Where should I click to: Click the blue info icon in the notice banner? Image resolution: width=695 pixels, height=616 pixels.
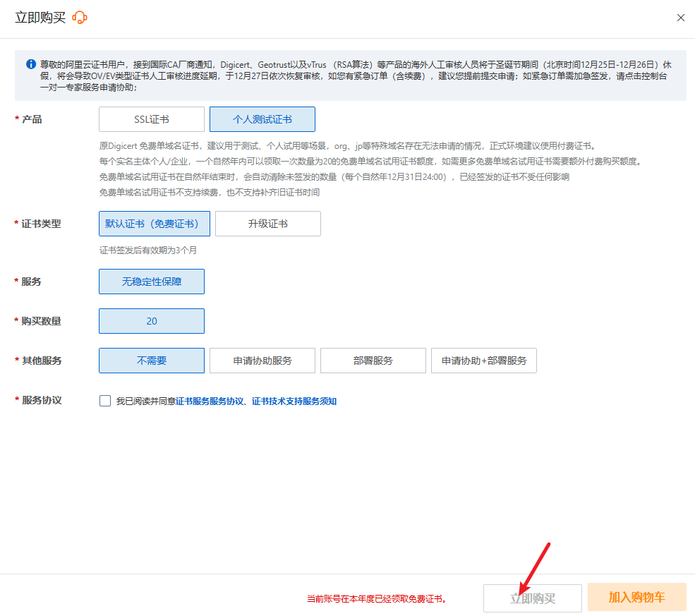pyautogui.click(x=31, y=64)
